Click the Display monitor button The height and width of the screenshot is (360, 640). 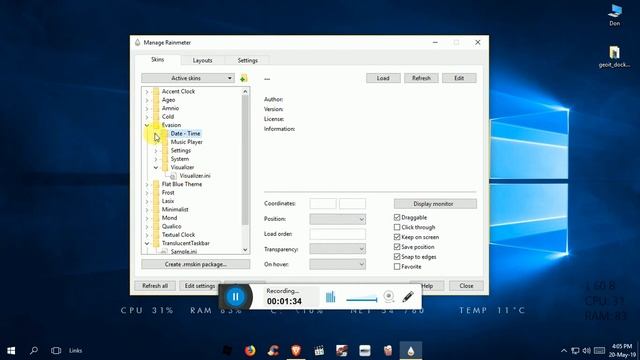[435, 204]
